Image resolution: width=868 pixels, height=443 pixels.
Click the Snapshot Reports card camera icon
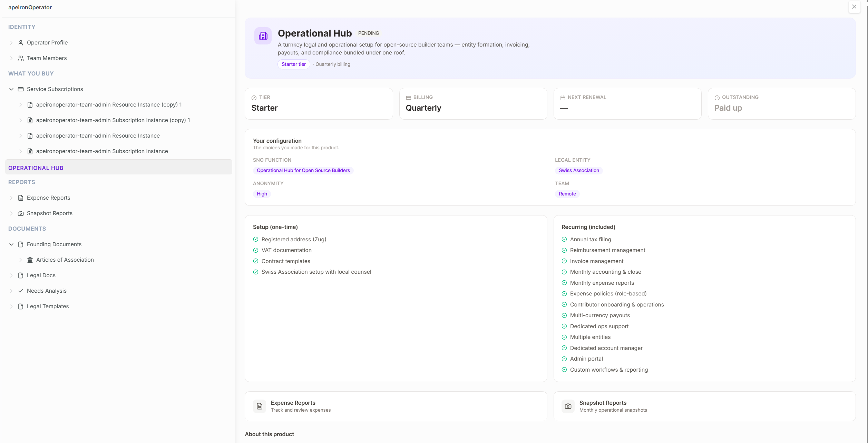(568, 406)
